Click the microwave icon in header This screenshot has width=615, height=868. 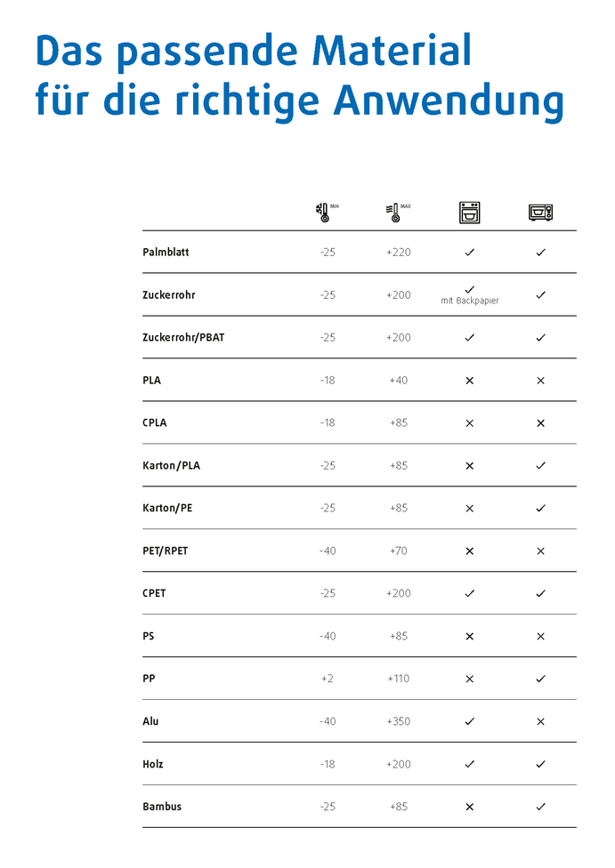tap(540, 212)
